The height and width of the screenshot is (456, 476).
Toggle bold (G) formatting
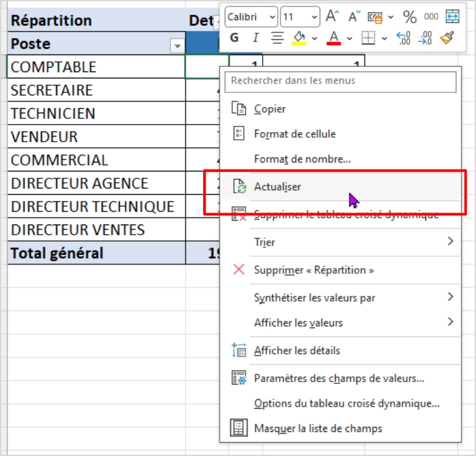click(x=234, y=38)
